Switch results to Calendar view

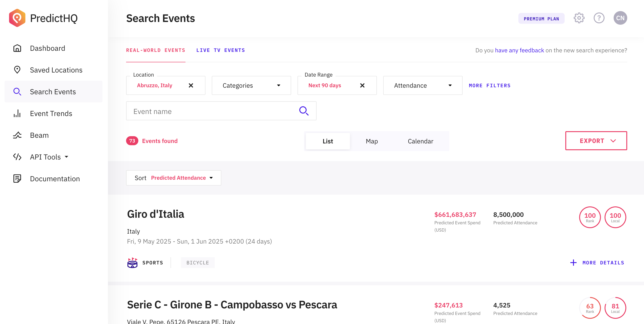(420, 141)
